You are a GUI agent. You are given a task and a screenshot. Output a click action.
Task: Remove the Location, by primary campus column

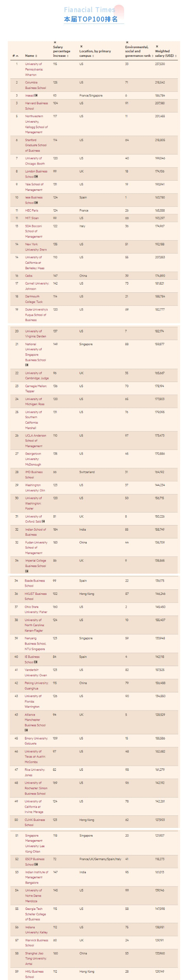pyautogui.click(x=81, y=46)
